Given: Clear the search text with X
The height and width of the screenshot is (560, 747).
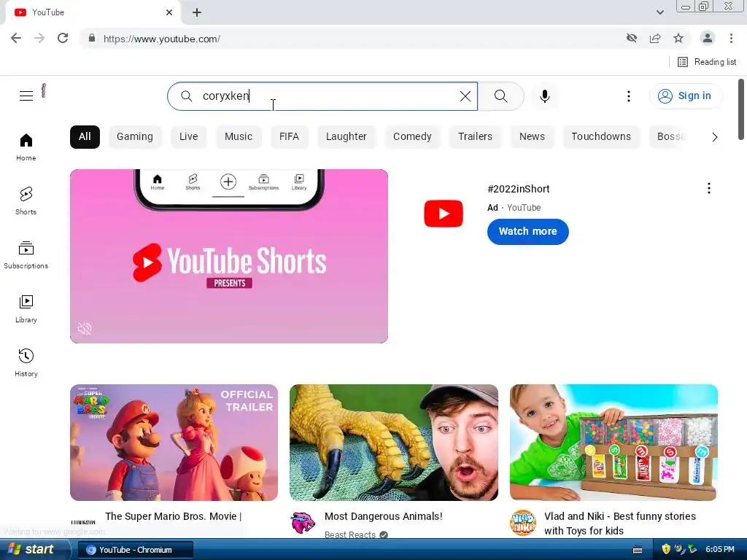Looking at the screenshot, I should point(465,96).
